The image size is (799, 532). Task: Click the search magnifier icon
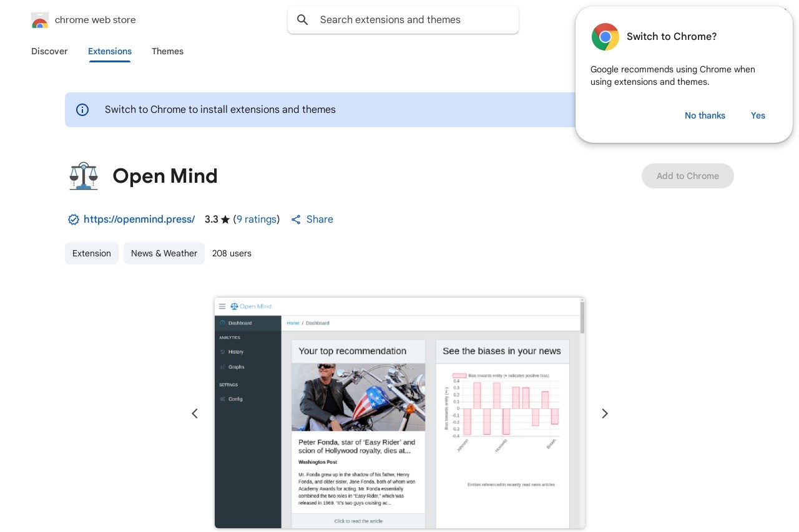click(x=303, y=20)
